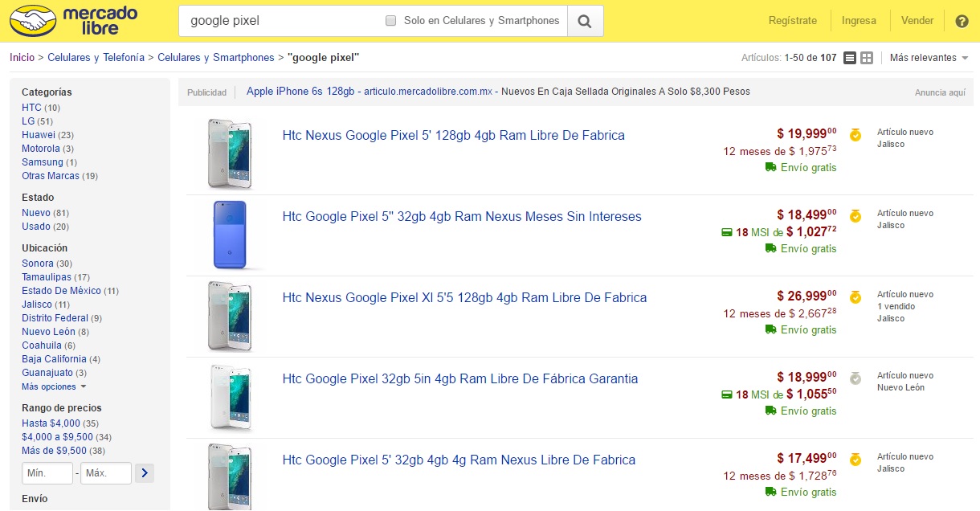Filter location by Distrito Federal
The width and height of the screenshot is (980, 511).
[55, 318]
